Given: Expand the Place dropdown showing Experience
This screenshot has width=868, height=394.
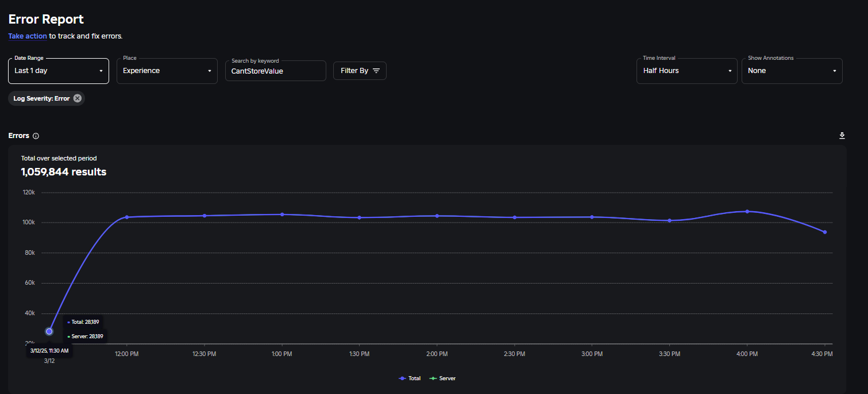Looking at the screenshot, I should click(x=167, y=71).
